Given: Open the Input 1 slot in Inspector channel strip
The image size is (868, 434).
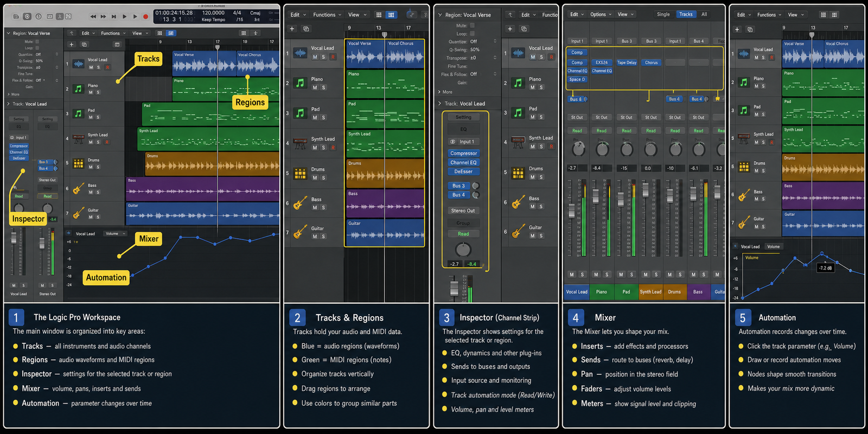Looking at the screenshot, I should (x=463, y=142).
